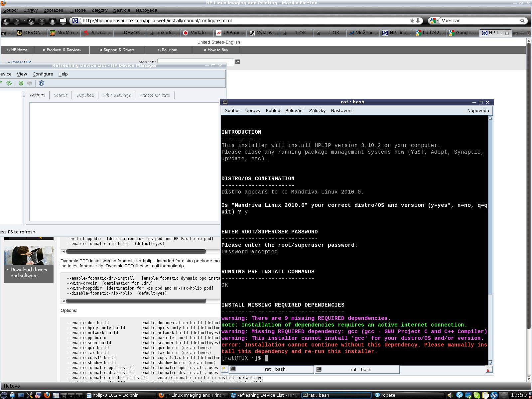Open Nápověda menu in terminal window
The width and height of the screenshot is (532, 399).
[478, 110]
